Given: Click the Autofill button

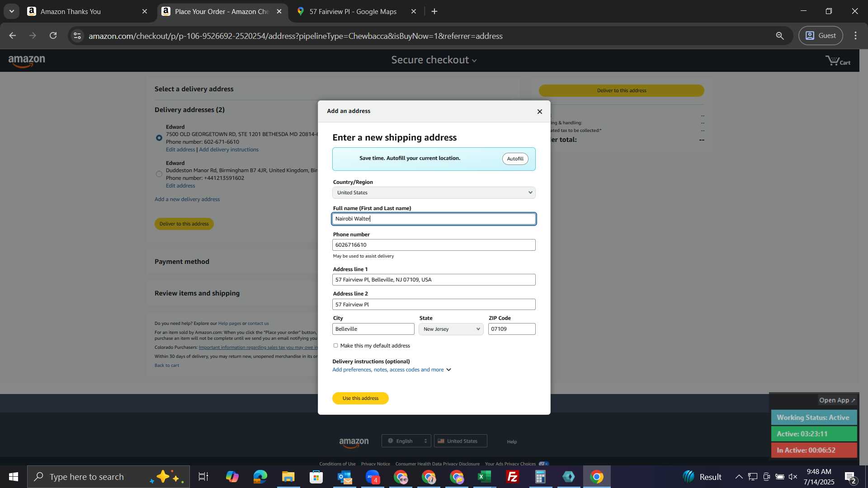Looking at the screenshot, I should pyautogui.click(x=515, y=159).
